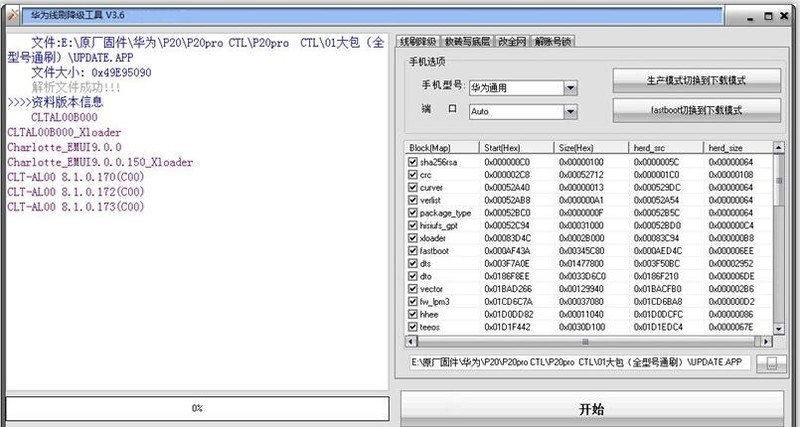Click the app icon in title bar
Image resolution: width=800 pixels, height=427 pixels.
(13, 16)
